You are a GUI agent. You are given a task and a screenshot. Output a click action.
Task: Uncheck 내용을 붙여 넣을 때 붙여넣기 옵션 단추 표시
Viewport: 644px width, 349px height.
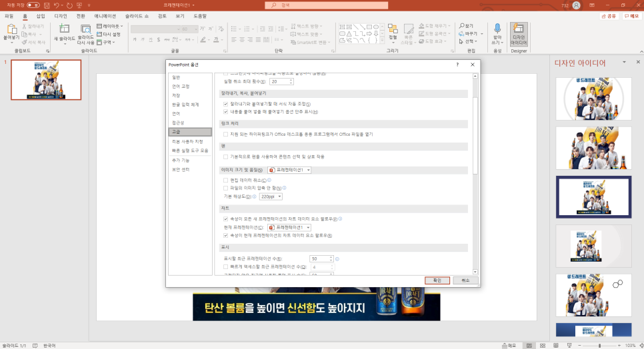tap(225, 111)
